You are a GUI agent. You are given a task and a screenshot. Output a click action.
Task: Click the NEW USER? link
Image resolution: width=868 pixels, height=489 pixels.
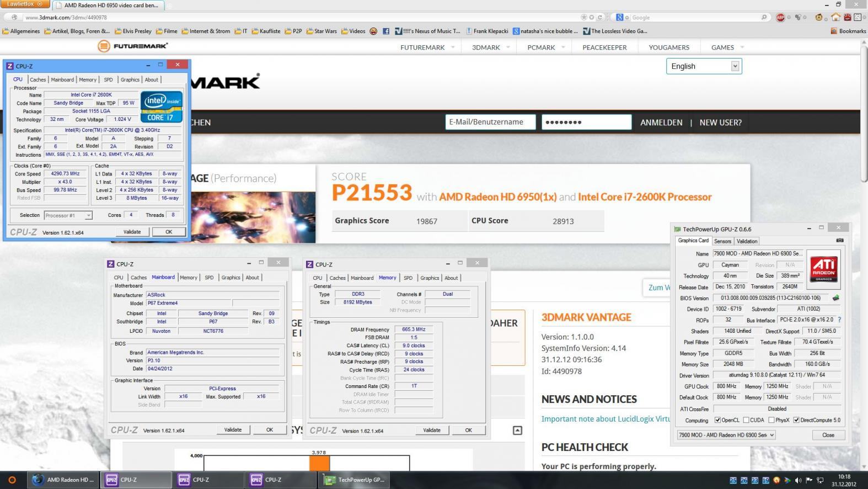tap(720, 123)
